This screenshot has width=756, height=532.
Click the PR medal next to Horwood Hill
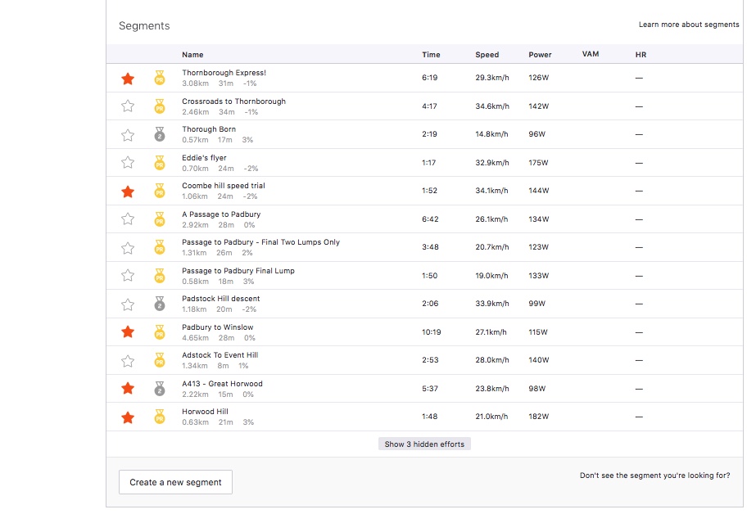pyautogui.click(x=160, y=417)
